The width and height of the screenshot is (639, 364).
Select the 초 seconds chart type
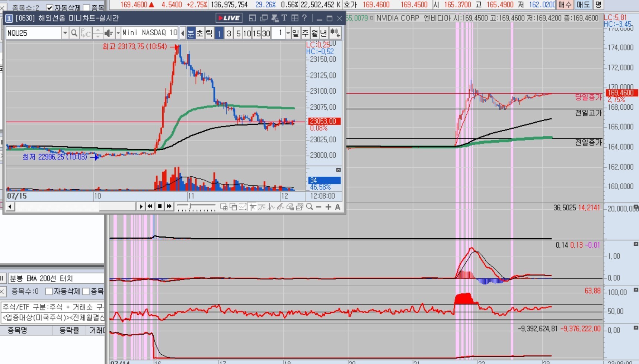200,33
